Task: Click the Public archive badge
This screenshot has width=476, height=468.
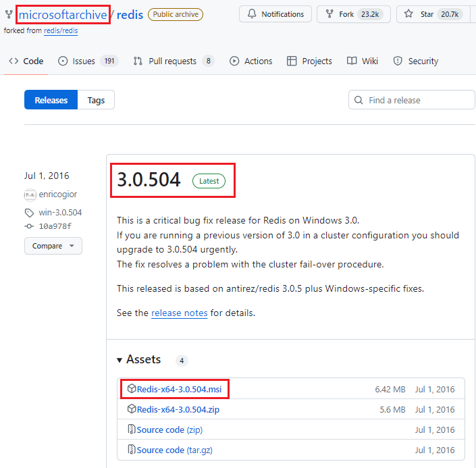Action: click(176, 14)
